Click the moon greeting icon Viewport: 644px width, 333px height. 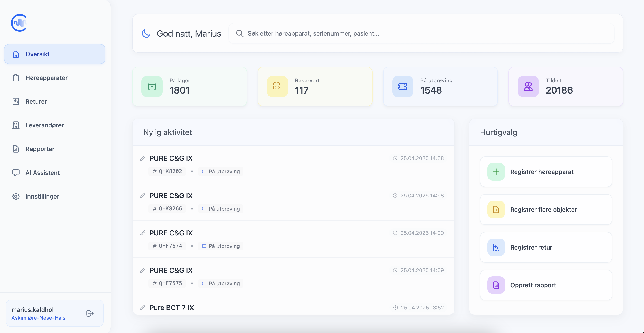click(x=146, y=34)
